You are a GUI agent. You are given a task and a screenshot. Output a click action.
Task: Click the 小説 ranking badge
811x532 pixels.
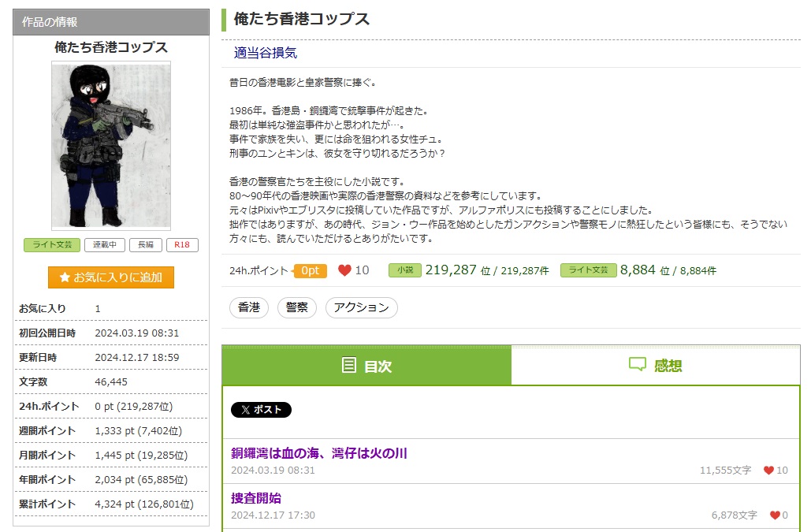pyautogui.click(x=404, y=270)
